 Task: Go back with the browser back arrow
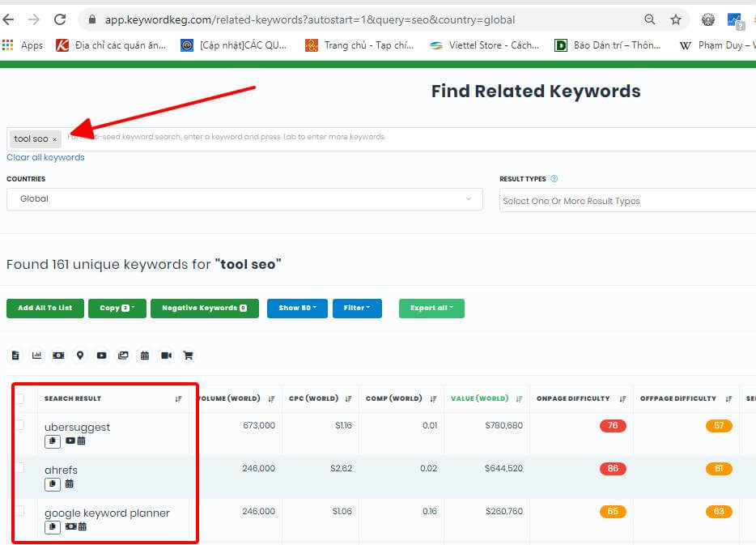tap(8, 19)
